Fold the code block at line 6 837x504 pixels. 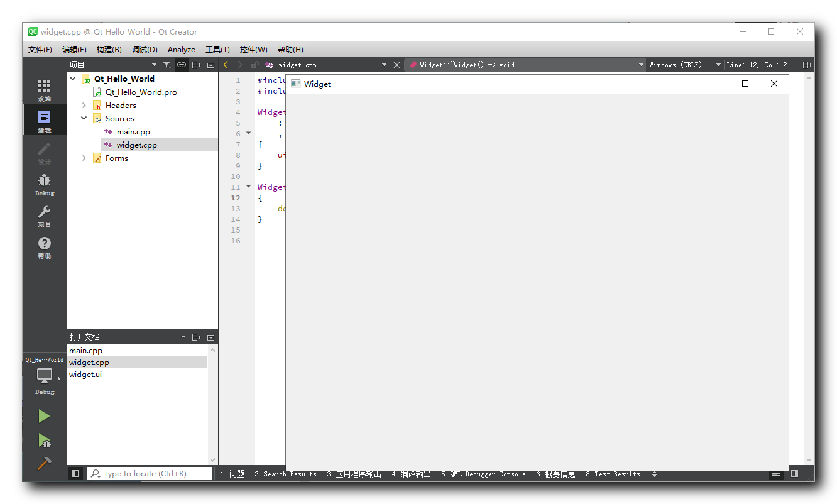pyautogui.click(x=248, y=133)
